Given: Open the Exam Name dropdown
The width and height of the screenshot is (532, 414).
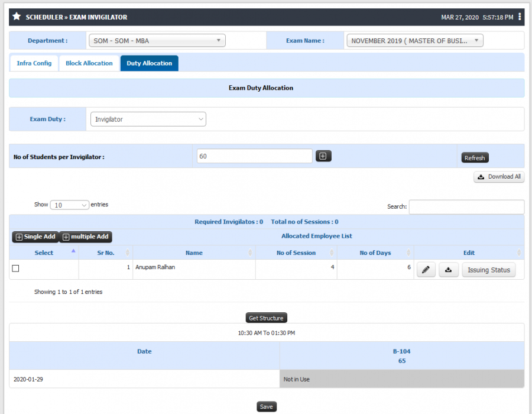Looking at the screenshot, I should [x=415, y=41].
